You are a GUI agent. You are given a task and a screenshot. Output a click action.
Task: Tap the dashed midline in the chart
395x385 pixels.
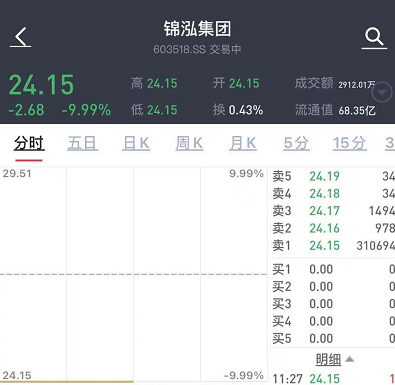click(133, 274)
